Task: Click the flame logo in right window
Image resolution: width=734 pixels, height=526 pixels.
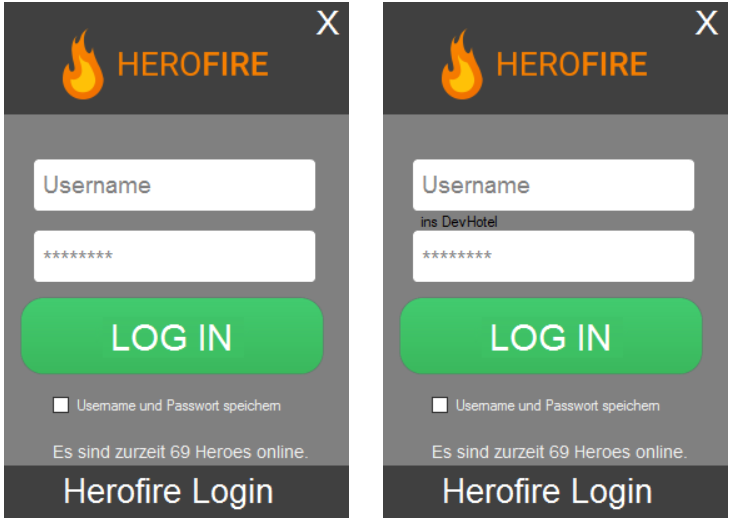Action: tap(462, 64)
